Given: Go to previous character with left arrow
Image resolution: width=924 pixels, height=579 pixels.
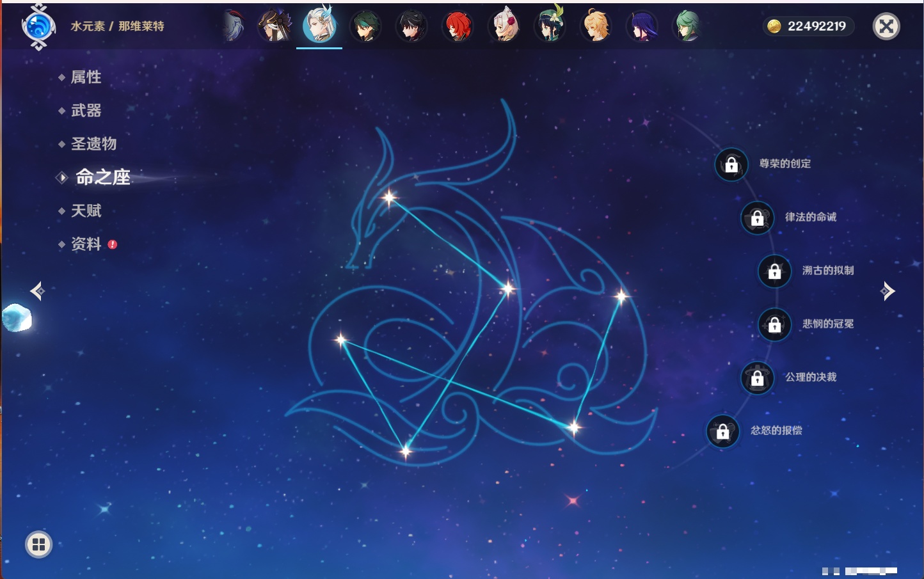Looking at the screenshot, I should pyautogui.click(x=37, y=291).
